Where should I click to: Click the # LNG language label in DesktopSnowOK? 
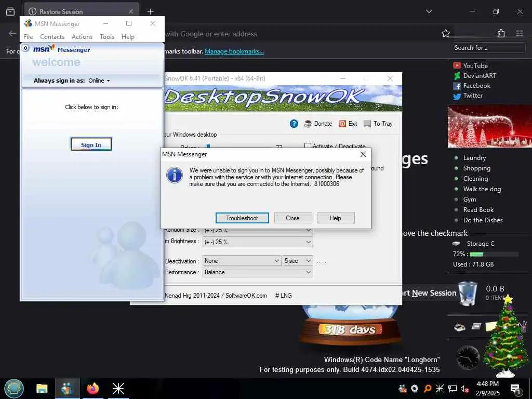click(x=283, y=296)
